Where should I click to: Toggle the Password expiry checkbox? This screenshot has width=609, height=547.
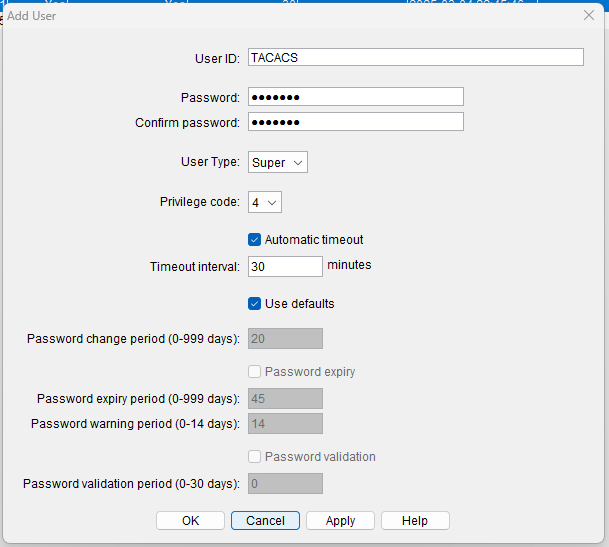pos(254,372)
